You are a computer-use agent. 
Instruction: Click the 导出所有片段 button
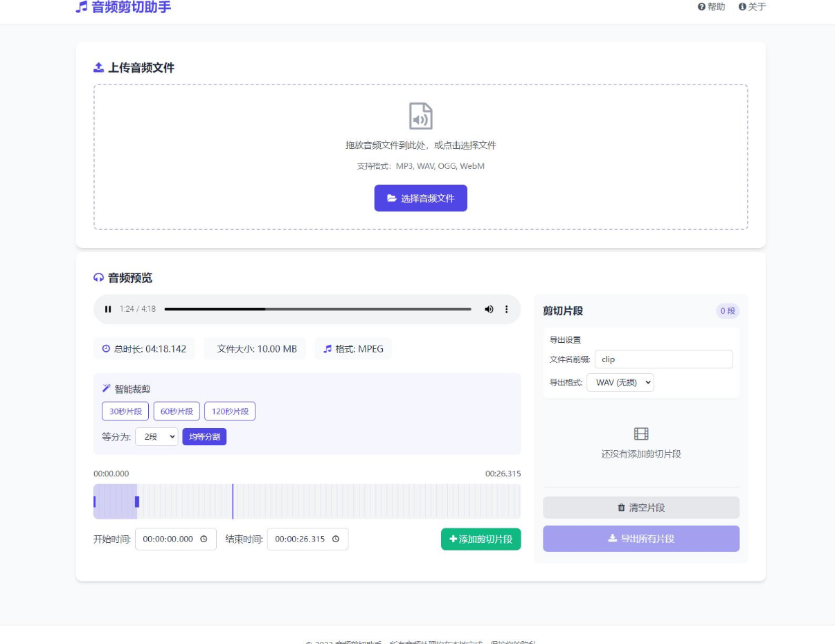tap(641, 539)
